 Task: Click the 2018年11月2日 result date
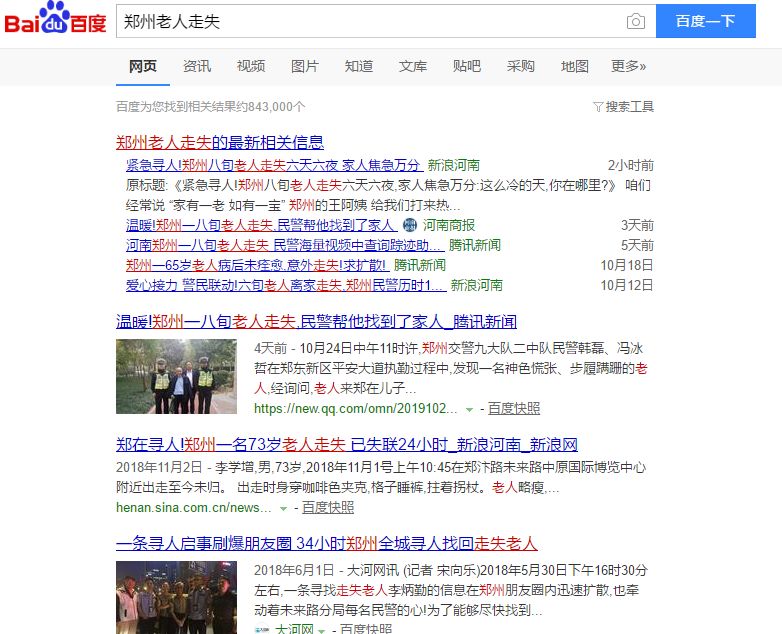(x=159, y=467)
